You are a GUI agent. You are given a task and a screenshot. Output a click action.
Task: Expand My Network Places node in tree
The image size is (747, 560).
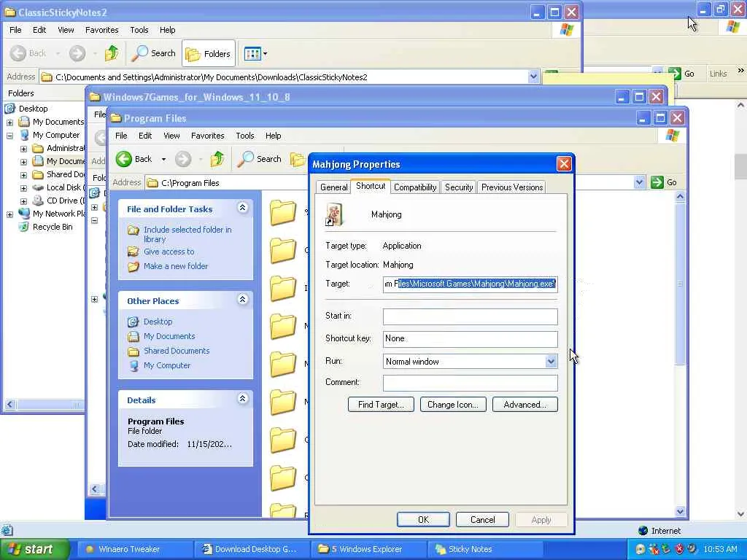click(x=9, y=215)
